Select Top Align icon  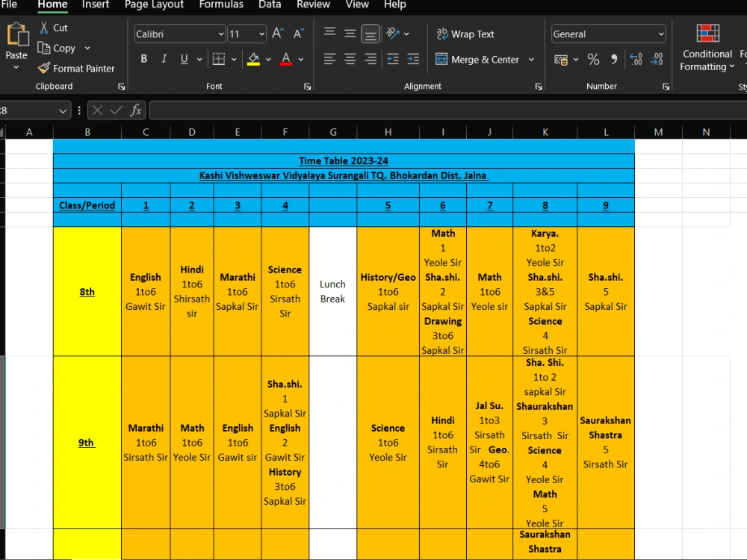pos(329,34)
